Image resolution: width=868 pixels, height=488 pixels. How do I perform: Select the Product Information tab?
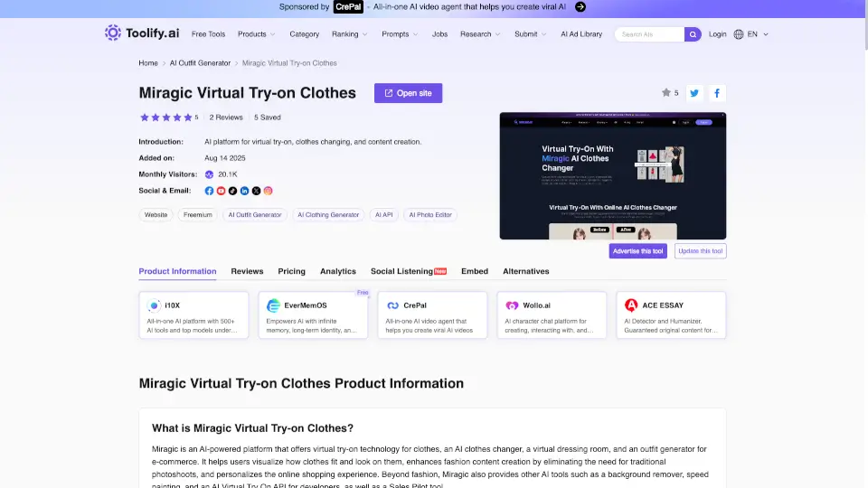click(177, 271)
